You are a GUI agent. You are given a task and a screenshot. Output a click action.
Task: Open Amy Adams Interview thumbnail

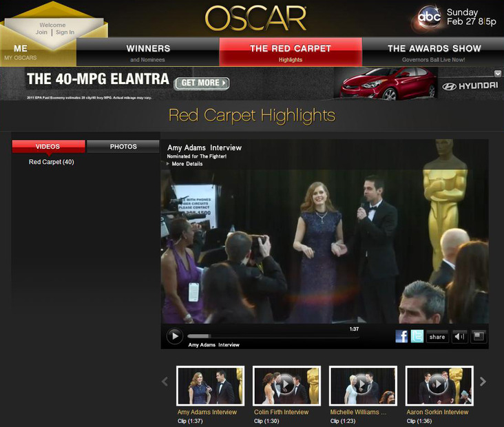[x=210, y=386]
